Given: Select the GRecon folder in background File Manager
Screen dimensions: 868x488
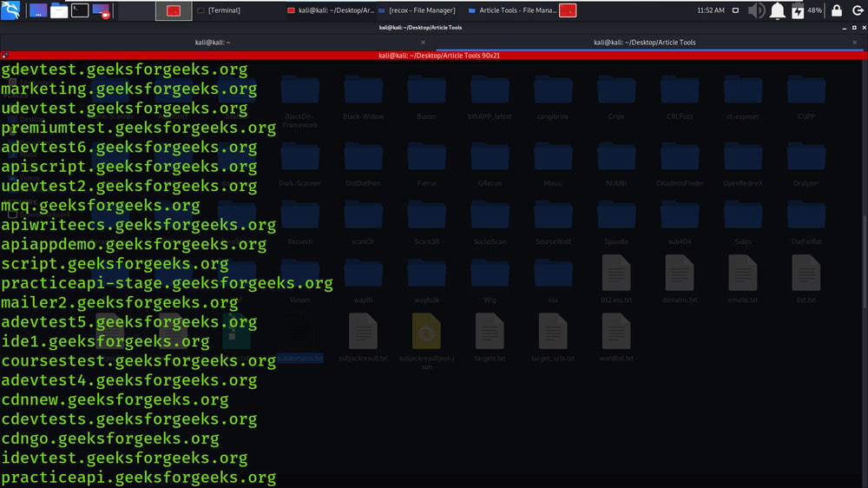Looking at the screenshot, I should pos(490,164).
